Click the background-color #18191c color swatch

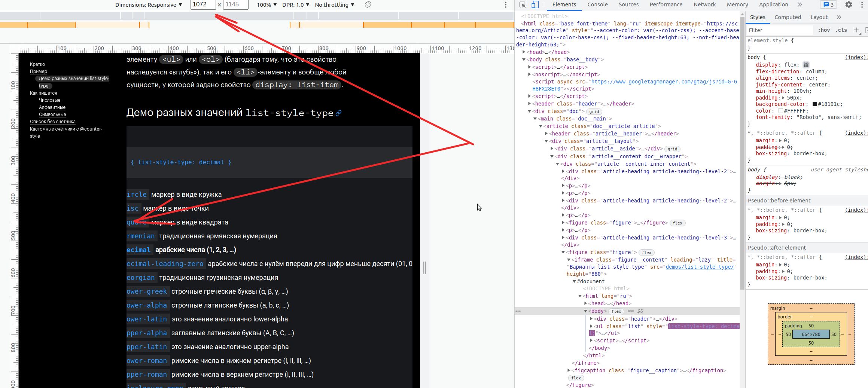coord(815,104)
